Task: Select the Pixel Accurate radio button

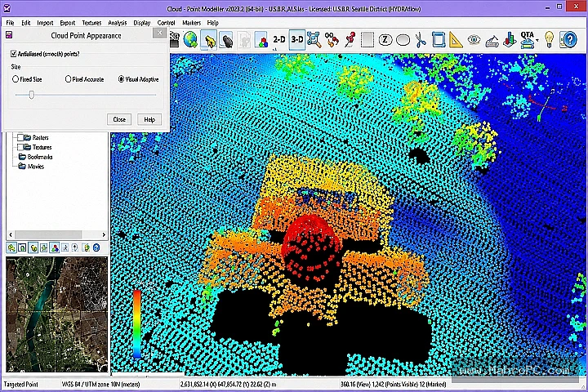Action: point(68,79)
